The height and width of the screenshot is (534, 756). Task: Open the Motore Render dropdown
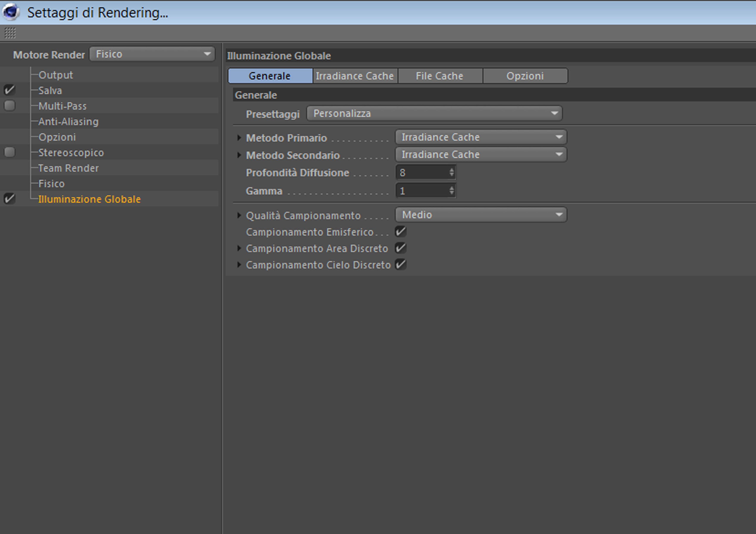152,54
